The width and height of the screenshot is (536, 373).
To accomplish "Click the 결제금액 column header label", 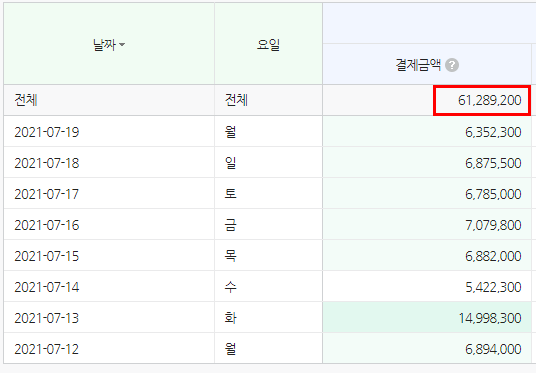I will pos(418,65).
